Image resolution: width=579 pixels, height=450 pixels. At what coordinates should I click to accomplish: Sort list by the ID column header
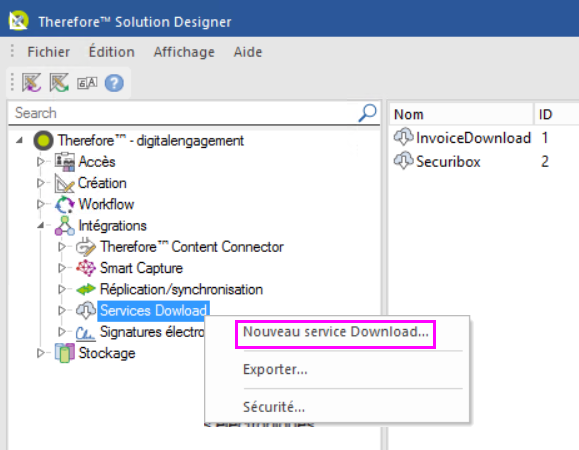(x=557, y=114)
